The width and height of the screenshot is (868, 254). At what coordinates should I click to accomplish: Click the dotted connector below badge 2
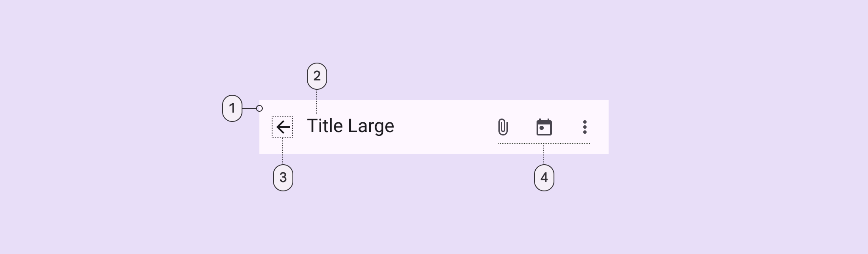click(317, 102)
